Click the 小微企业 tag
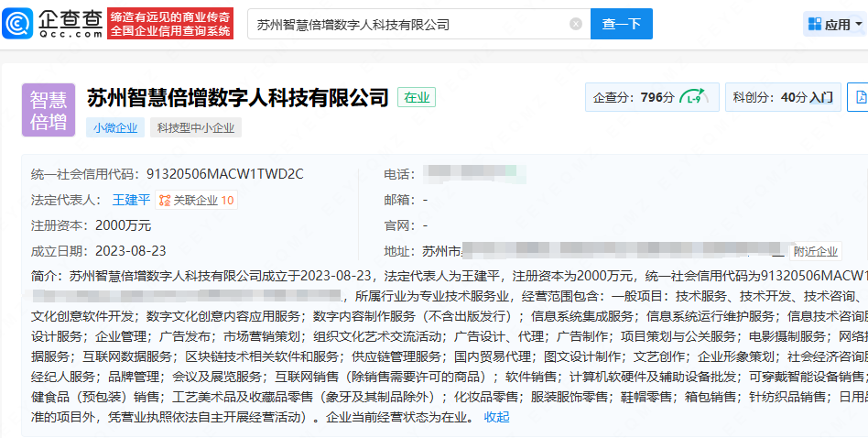Screen dimensions: 868x438 115,128
